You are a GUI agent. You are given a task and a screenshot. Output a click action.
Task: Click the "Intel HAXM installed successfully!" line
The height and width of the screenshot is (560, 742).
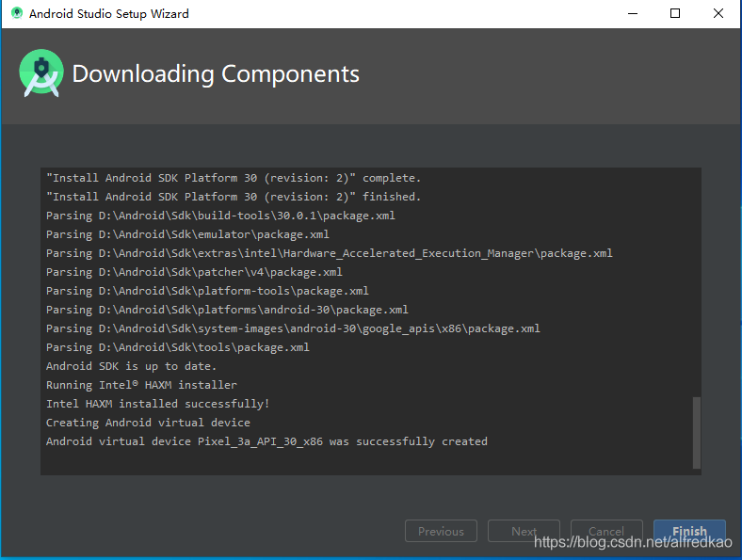point(157,404)
